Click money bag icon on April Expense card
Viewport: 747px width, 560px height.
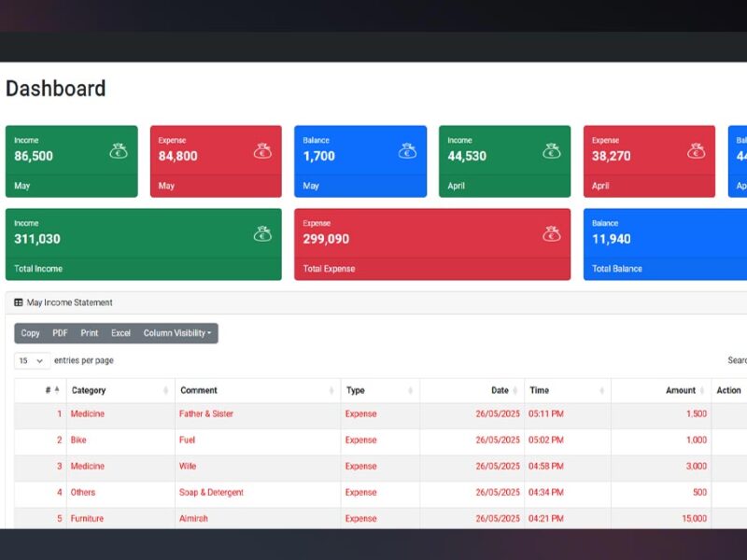[696, 151]
